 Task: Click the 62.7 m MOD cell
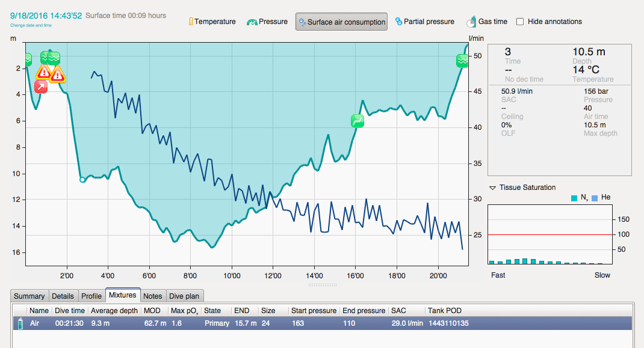[x=155, y=323]
